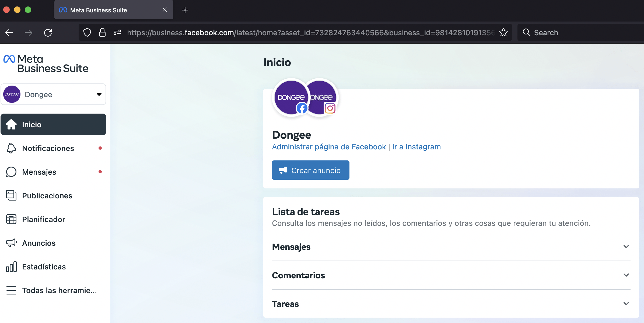The width and height of the screenshot is (644, 323).
Task: Select the Meta Business Suite browser tab
Action: click(x=114, y=10)
